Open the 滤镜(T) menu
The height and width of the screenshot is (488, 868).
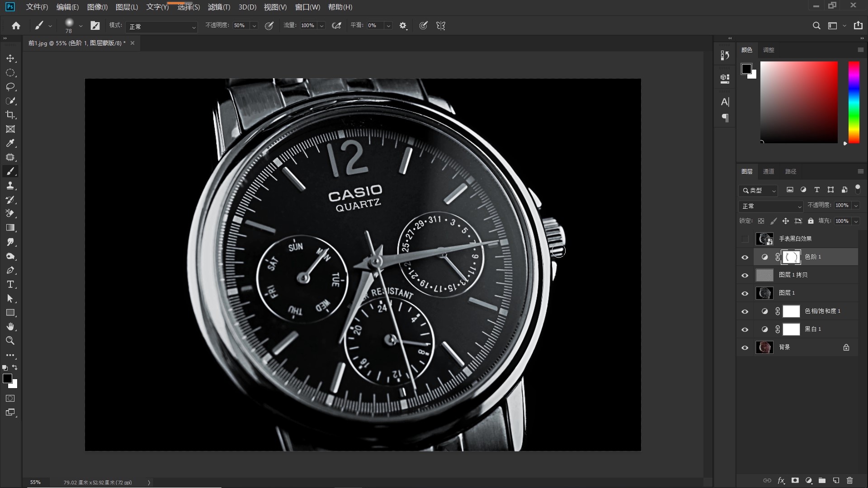click(x=219, y=7)
